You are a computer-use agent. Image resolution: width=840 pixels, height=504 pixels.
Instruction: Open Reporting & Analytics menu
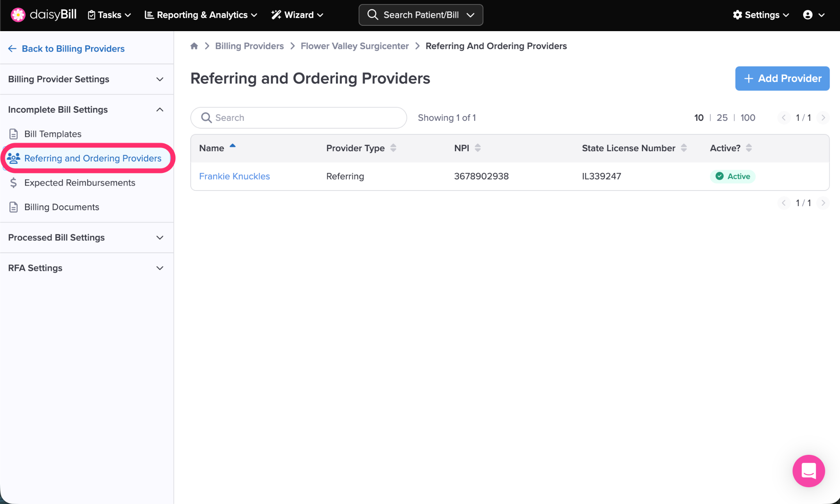point(201,15)
